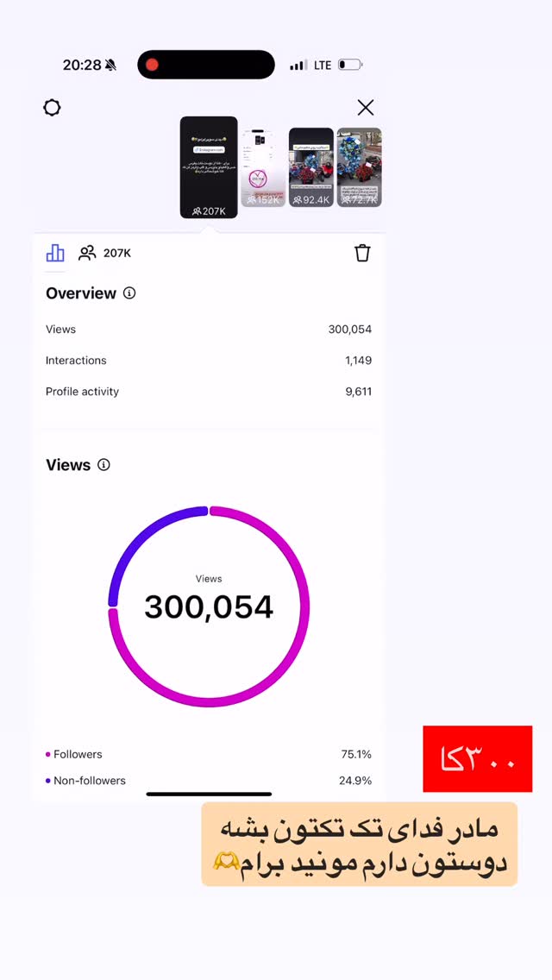
Task: Select the story thumbnail with 92.4K viewers
Action: [311, 167]
